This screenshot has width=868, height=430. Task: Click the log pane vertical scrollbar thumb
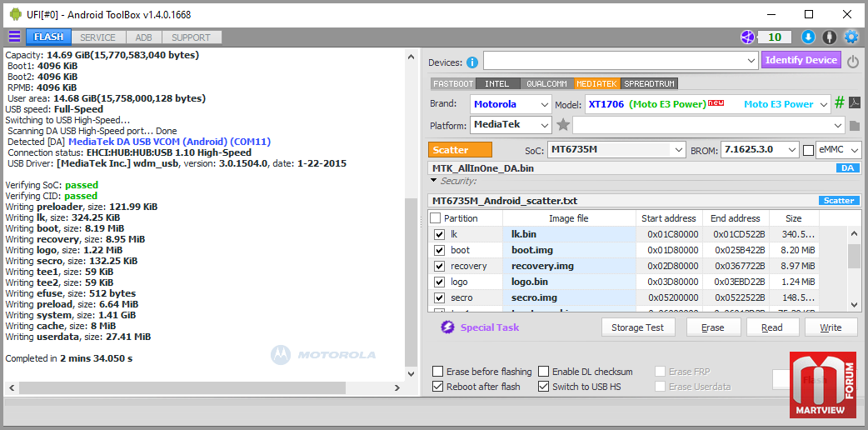tap(410, 282)
